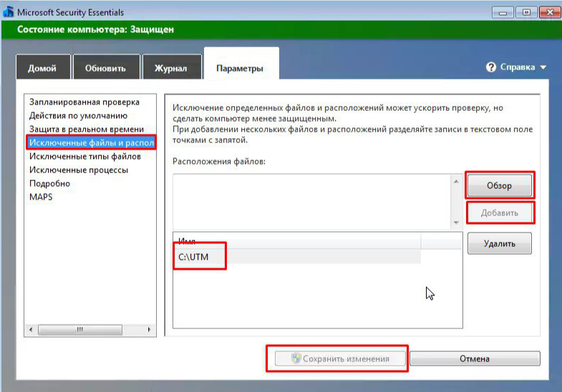
Task: Choose Защита в реальном времени
Action: pos(87,129)
